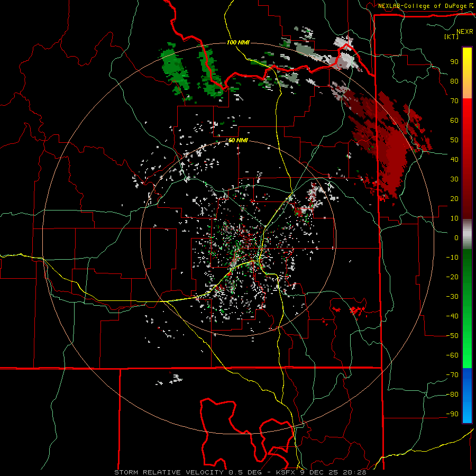Click the 50 value on velocity scale
The height and width of the screenshot is (476, 476).
tap(454, 140)
